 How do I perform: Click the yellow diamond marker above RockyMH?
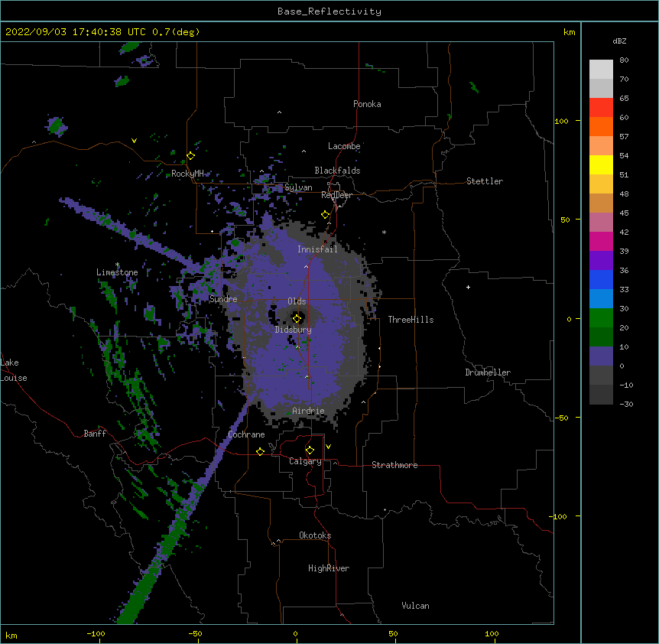pyautogui.click(x=191, y=156)
